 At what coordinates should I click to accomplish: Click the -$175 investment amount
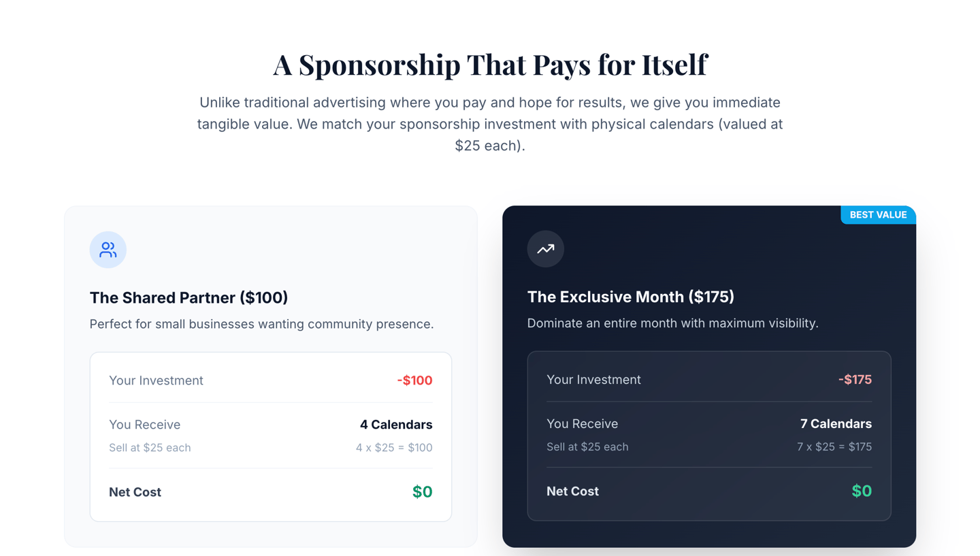[855, 380]
